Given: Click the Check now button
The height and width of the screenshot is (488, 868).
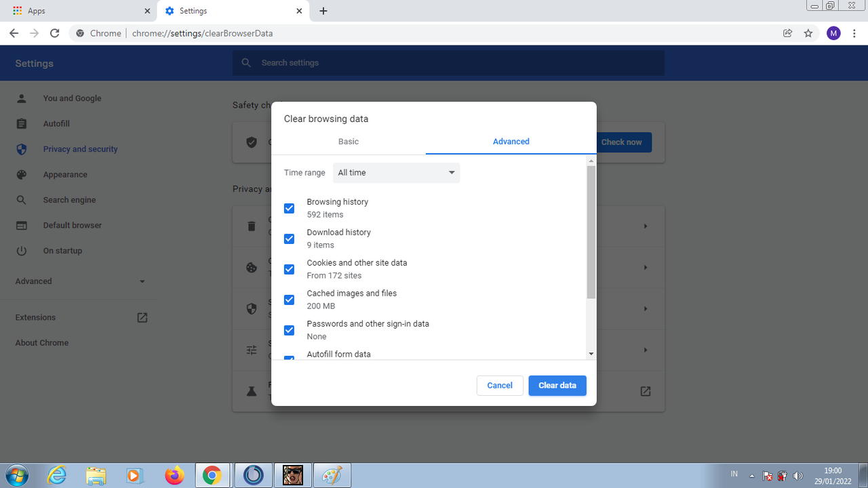Looking at the screenshot, I should click(x=621, y=142).
